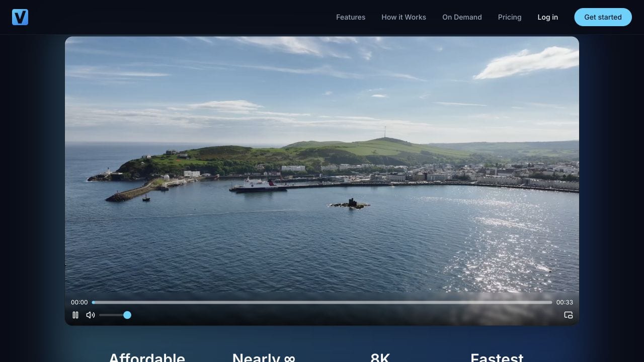Click the 00:33 duration label
This screenshot has height=362, width=644.
click(565, 303)
